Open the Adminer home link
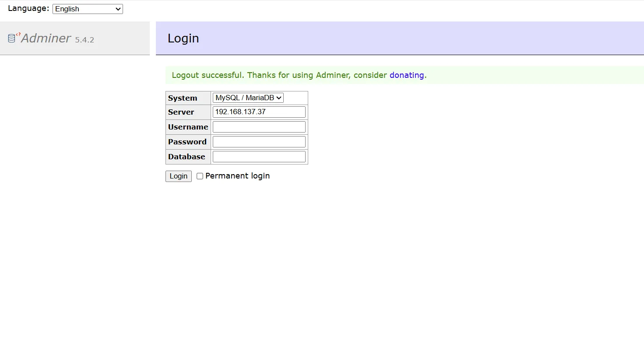This screenshot has height=357, width=644. (x=46, y=38)
